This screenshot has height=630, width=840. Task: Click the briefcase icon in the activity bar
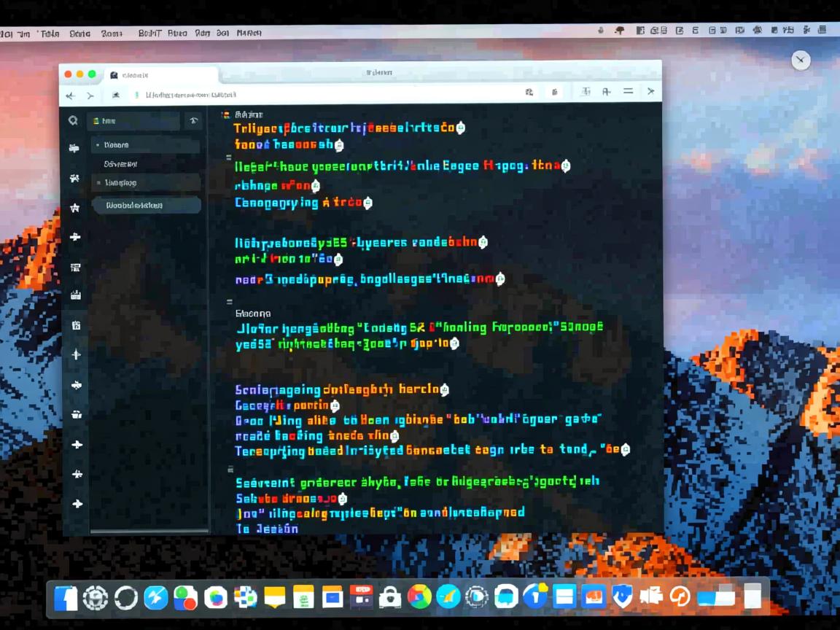click(75, 415)
